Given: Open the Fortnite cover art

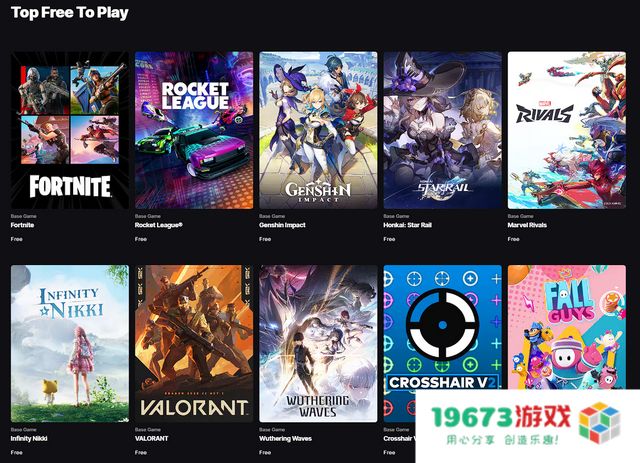Looking at the screenshot, I should coord(70,130).
